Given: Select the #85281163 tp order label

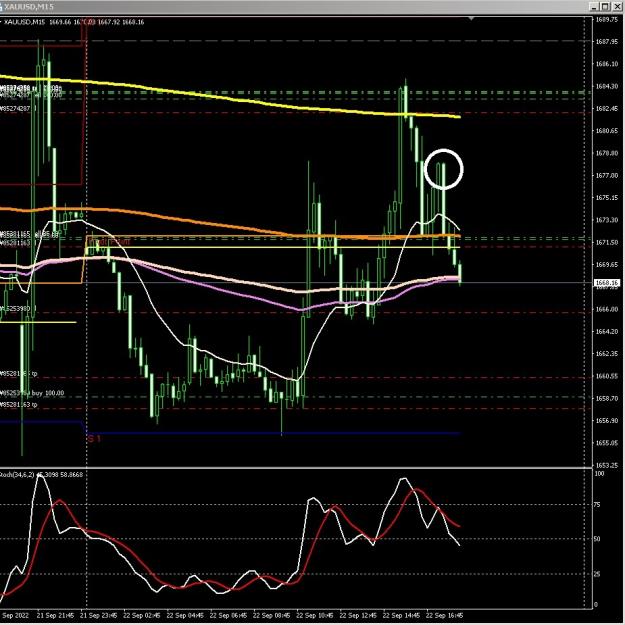Looking at the screenshot, I should (19, 405).
